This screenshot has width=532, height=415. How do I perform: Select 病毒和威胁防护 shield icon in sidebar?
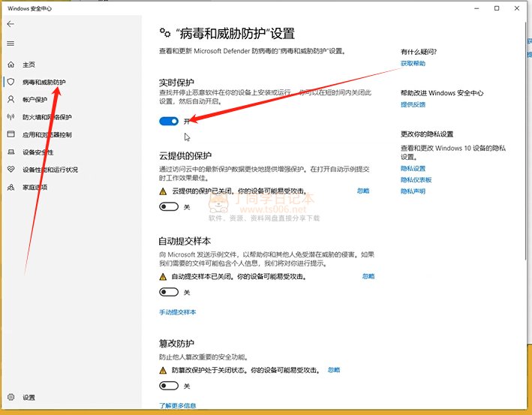click(x=11, y=82)
